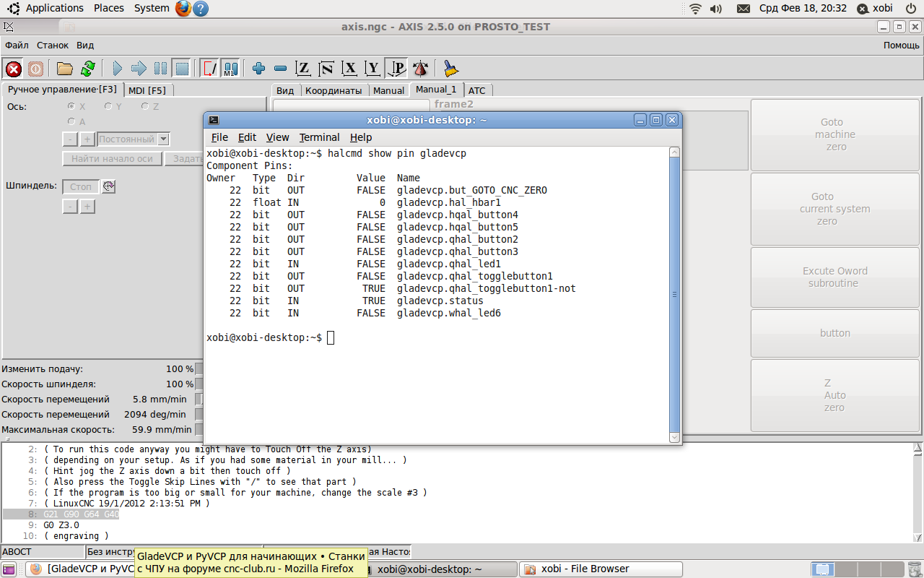The image size is (924, 578).
Task: Switch to the perspective P view
Action: 396,69
